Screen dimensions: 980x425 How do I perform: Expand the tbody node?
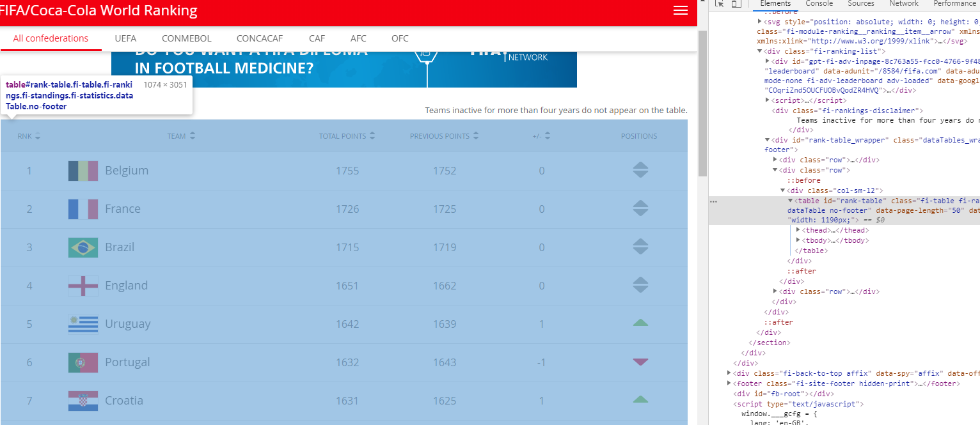[798, 240]
